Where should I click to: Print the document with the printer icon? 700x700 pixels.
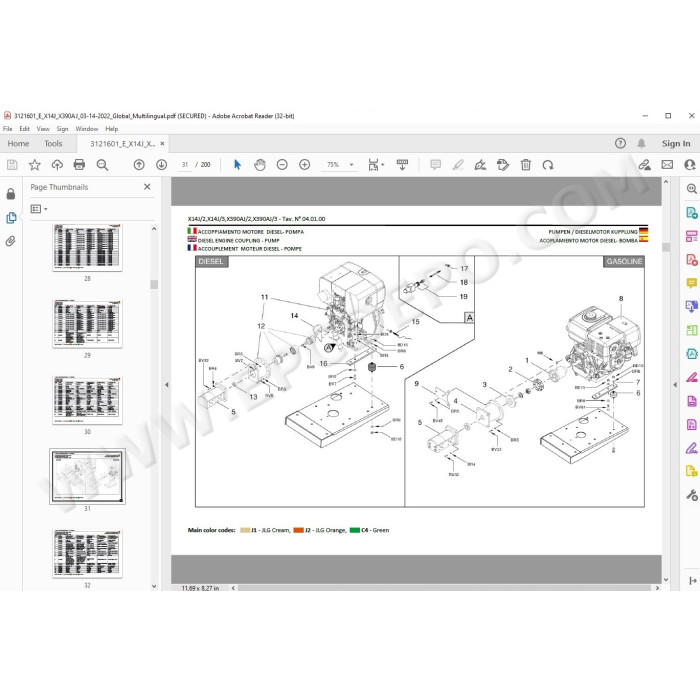point(79,165)
